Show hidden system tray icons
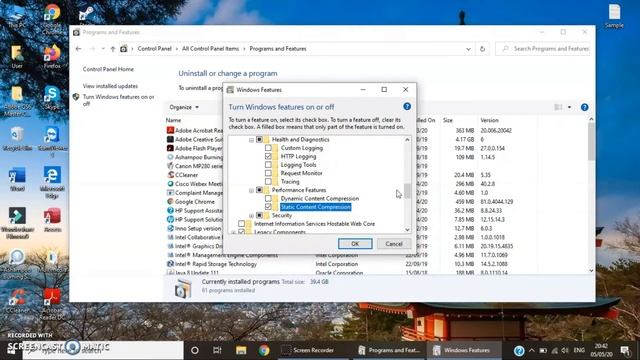 point(531,351)
